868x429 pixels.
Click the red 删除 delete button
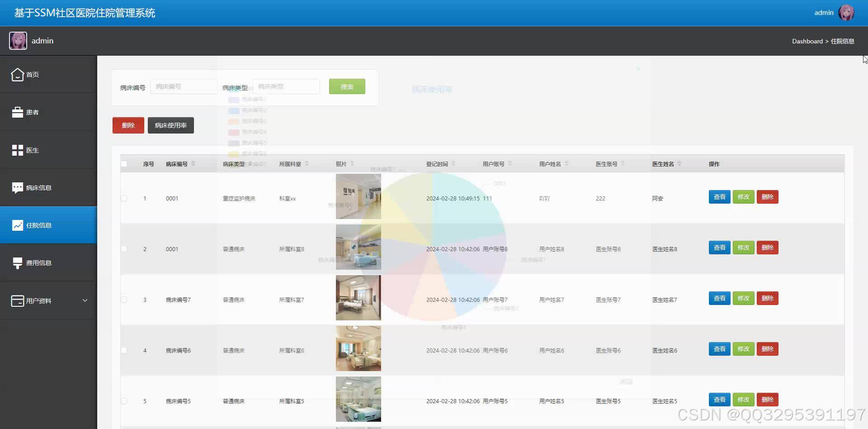tap(128, 125)
